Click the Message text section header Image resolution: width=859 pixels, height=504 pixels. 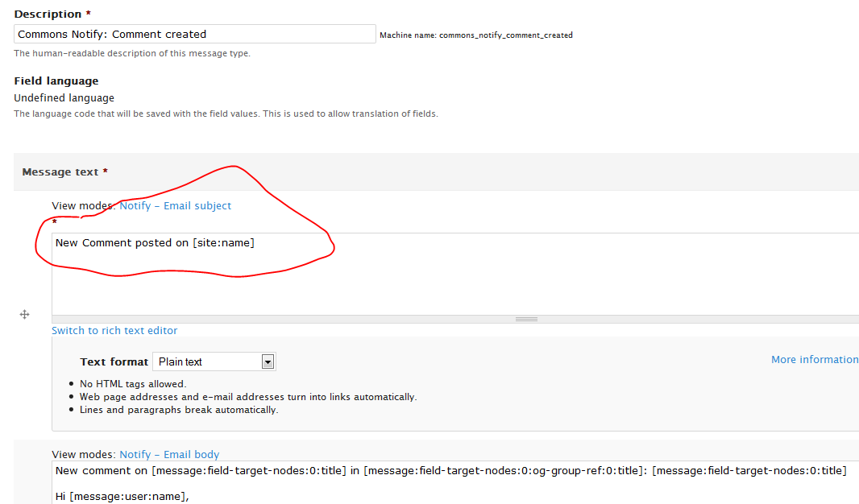point(61,171)
